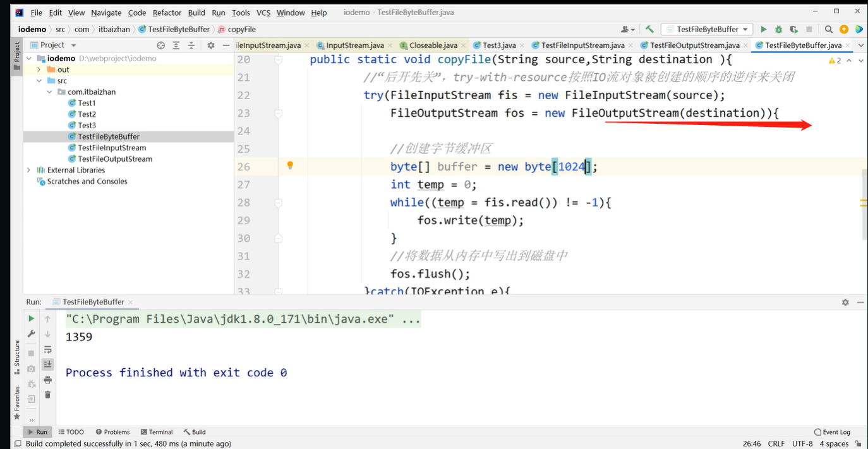
Task: Toggle the Project side tool window tab
Action: (x=17, y=57)
